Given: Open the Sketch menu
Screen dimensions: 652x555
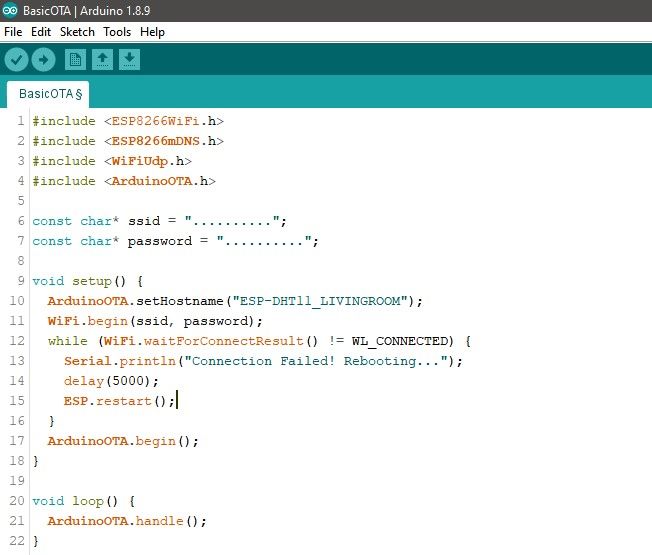Looking at the screenshot, I should (77, 32).
